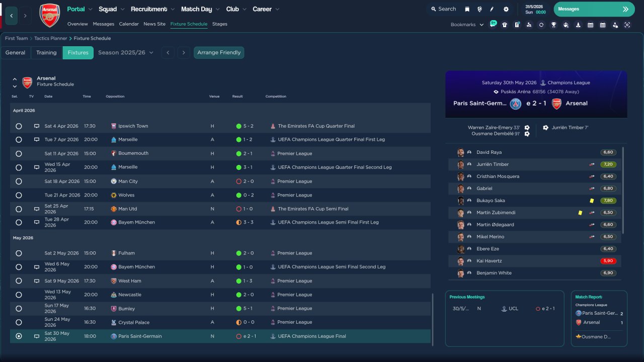644x362 pixels.
Task: Open the chat notifications icon with 9+ badge
Action: pos(493,25)
